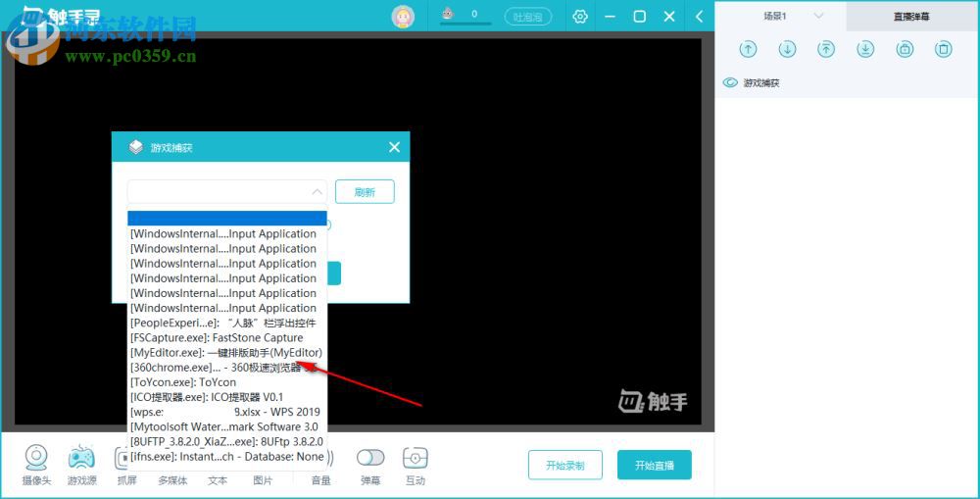The height and width of the screenshot is (499, 980).
Task: Collapse the right side panel chevron
Action: pos(700,17)
